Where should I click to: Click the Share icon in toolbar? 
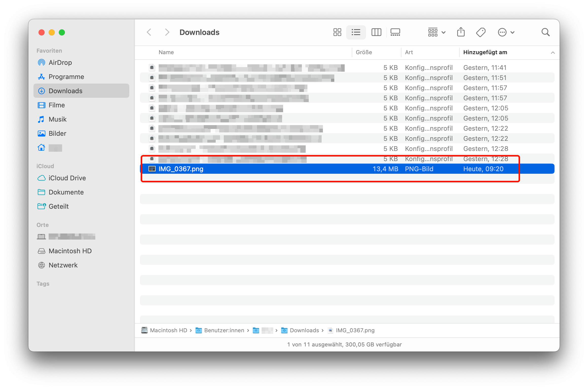pyautogui.click(x=461, y=32)
